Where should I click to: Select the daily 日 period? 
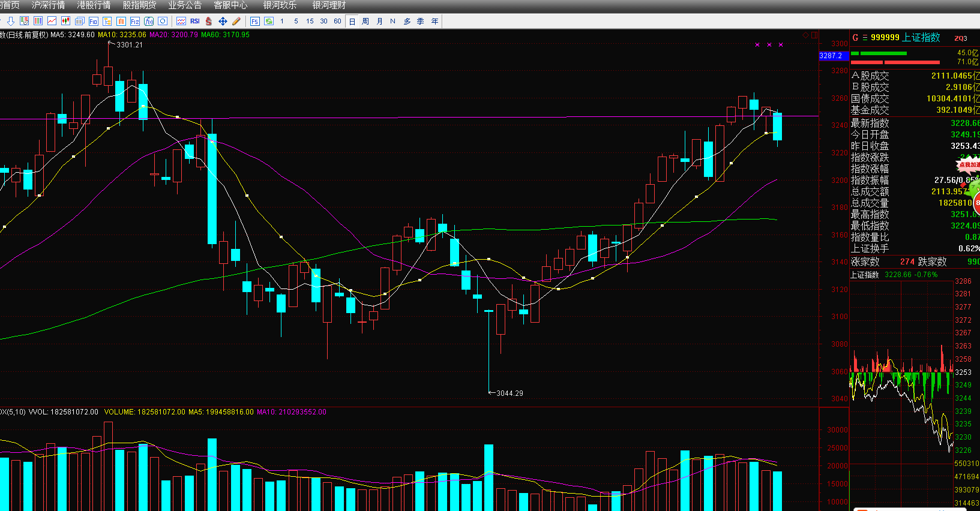click(x=352, y=21)
